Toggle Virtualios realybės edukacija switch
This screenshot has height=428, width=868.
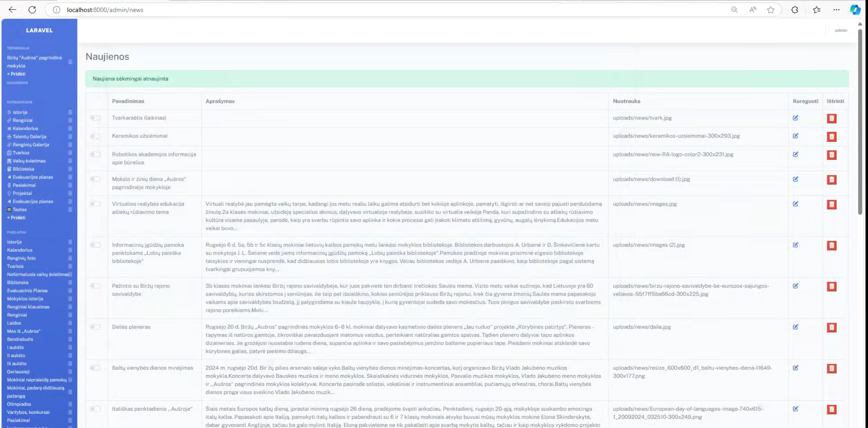point(95,204)
